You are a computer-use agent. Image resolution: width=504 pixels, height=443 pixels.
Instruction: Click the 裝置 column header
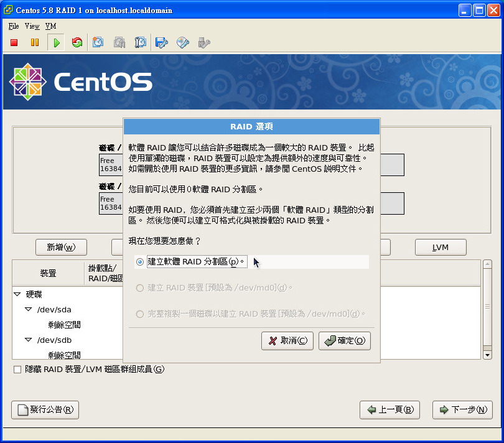pyautogui.click(x=48, y=273)
